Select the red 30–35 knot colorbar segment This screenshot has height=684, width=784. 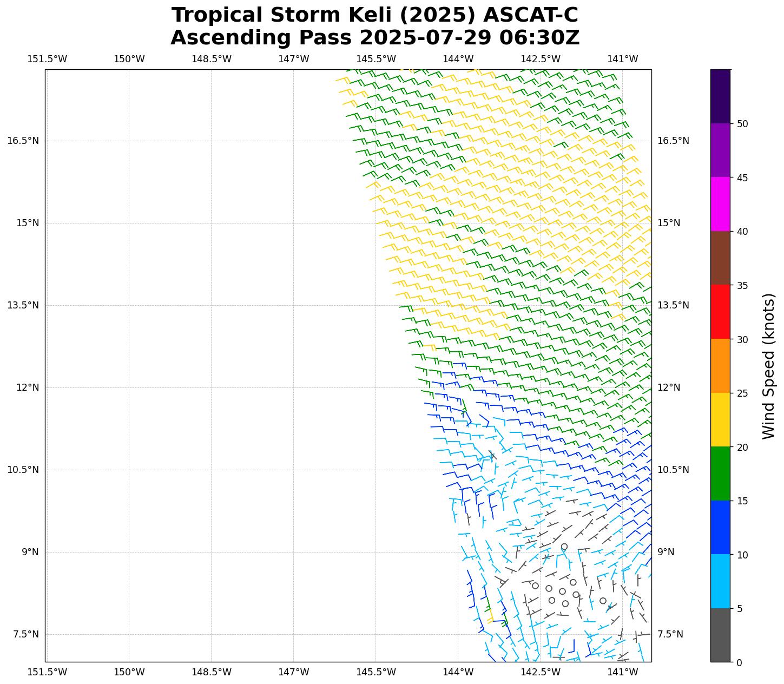click(x=720, y=312)
